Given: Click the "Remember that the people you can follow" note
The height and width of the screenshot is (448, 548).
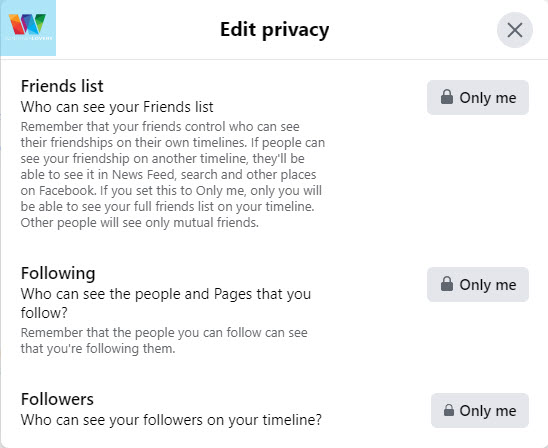Looking at the screenshot, I should pyautogui.click(x=164, y=340).
